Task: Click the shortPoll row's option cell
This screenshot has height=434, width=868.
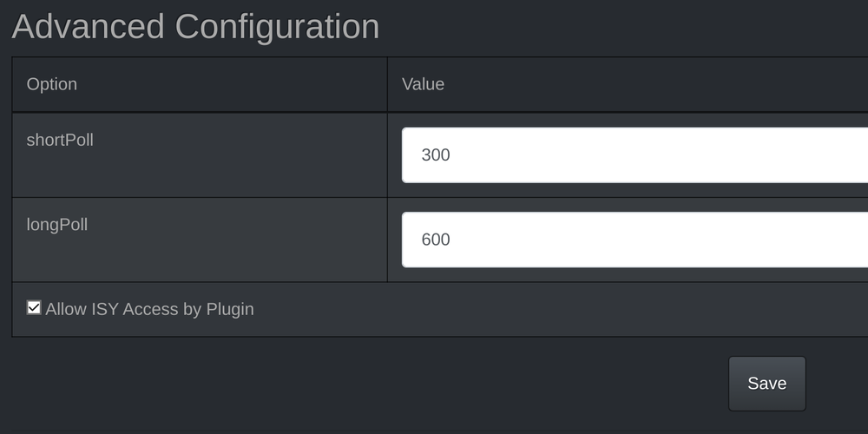Action: [200, 169]
